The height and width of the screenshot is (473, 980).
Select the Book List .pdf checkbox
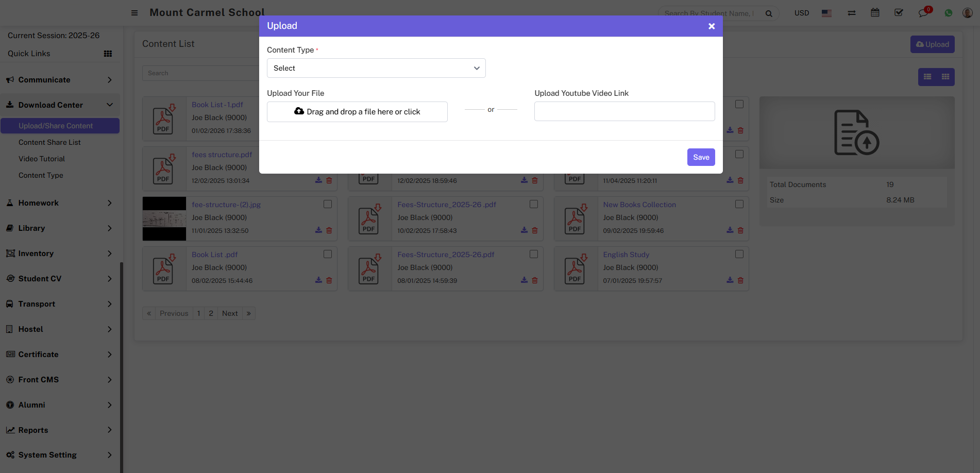(327, 254)
